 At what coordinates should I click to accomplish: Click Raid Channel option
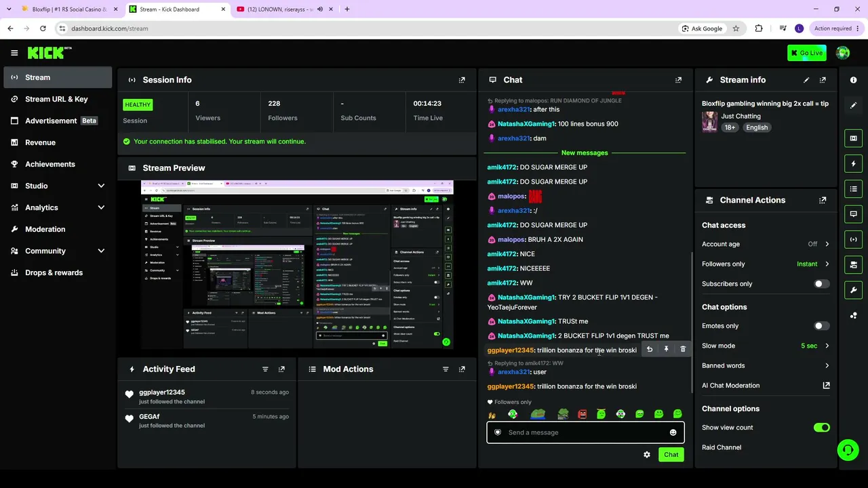pyautogui.click(x=722, y=447)
